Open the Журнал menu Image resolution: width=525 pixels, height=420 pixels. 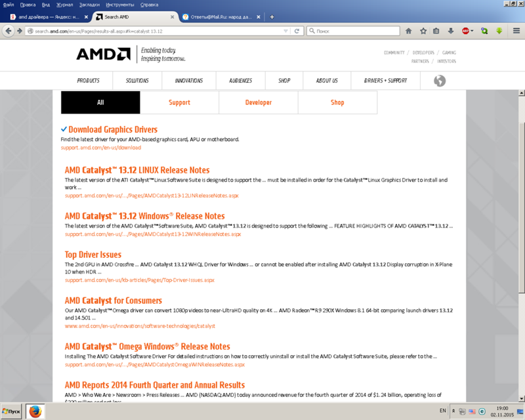click(x=64, y=5)
